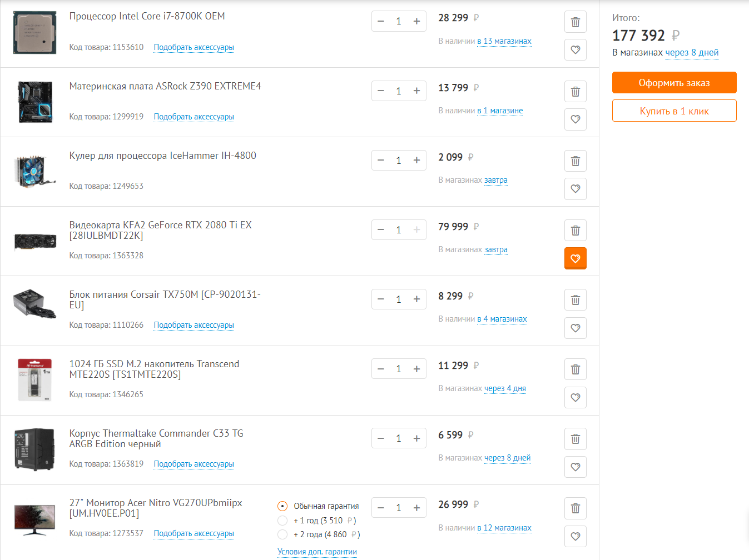Add one more IceHammer IH-4800 cooler
749x560 pixels.
pyautogui.click(x=416, y=160)
